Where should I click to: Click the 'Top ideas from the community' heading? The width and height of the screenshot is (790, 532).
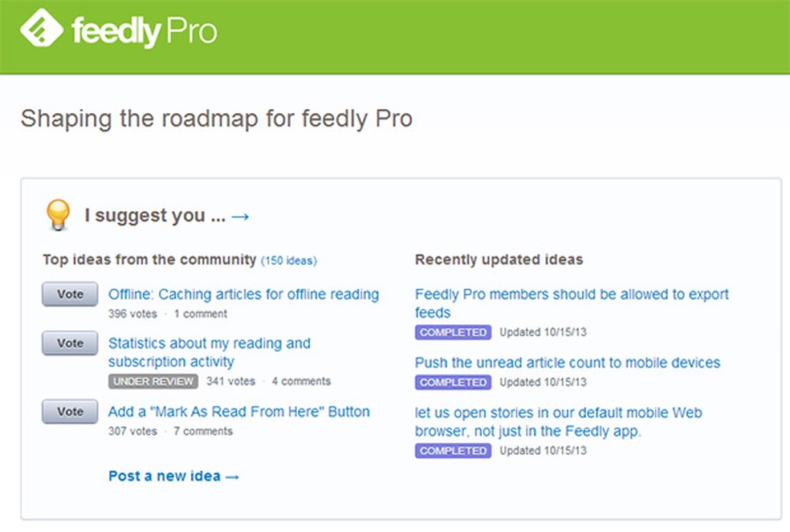coord(149,259)
